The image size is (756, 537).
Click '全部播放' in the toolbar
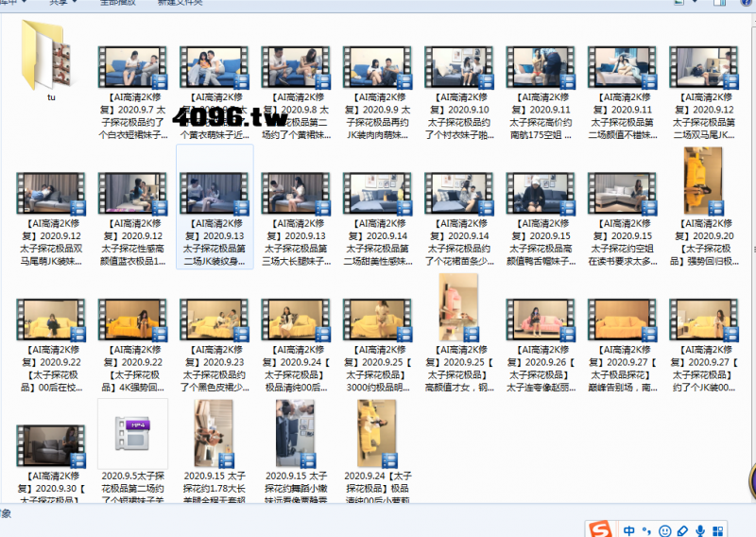click(x=118, y=3)
